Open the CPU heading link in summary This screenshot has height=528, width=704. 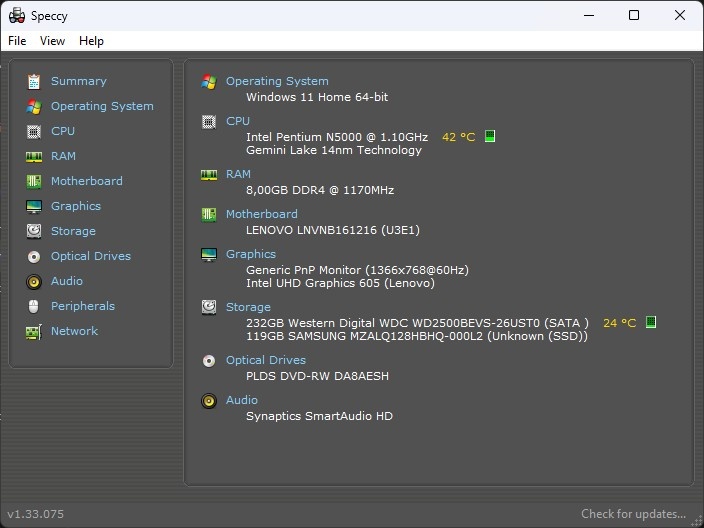pyautogui.click(x=238, y=121)
